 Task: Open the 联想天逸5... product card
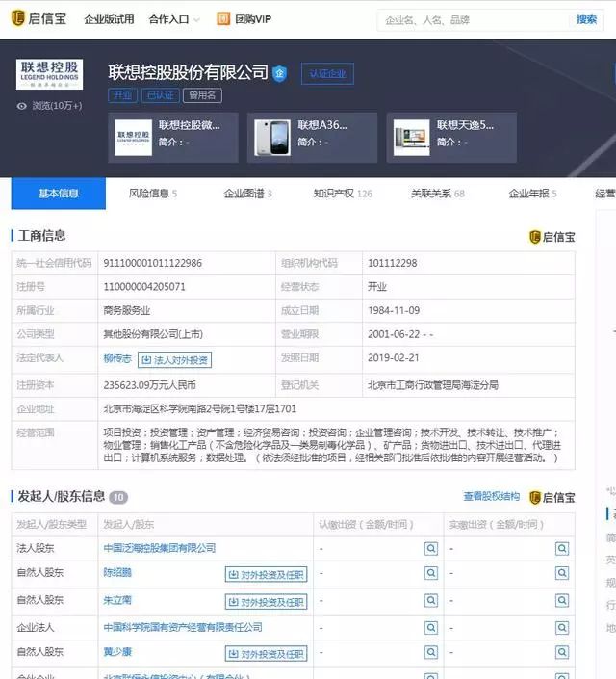click(x=451, y=138)
